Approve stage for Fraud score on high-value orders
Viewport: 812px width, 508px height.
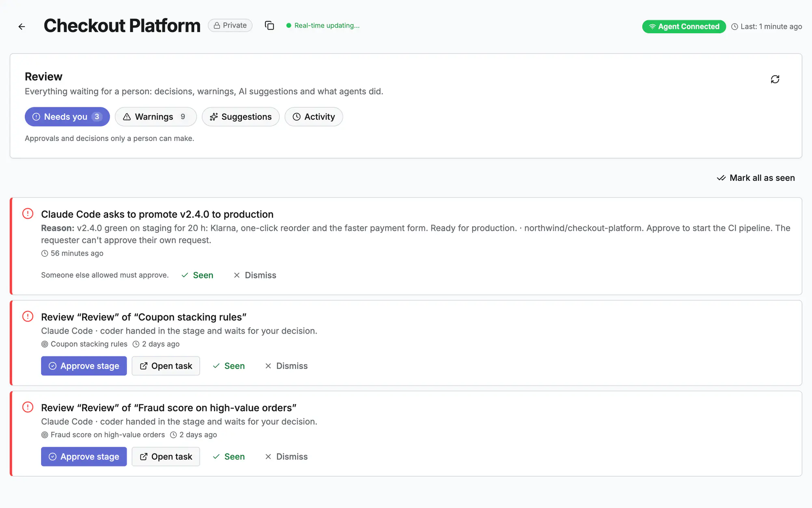84,456
